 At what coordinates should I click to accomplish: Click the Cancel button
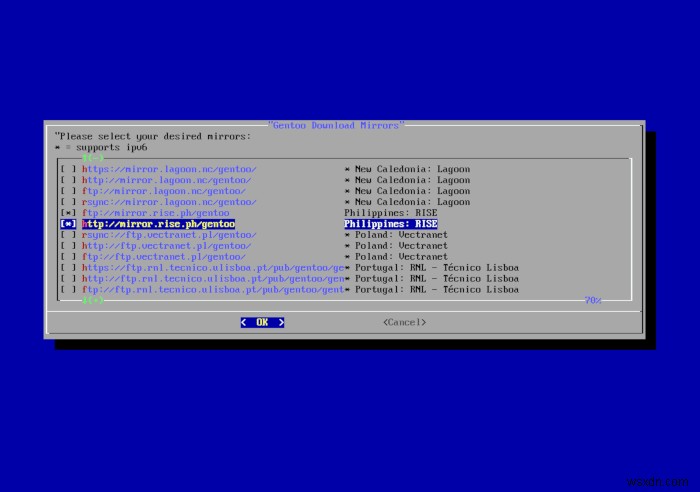404,322
